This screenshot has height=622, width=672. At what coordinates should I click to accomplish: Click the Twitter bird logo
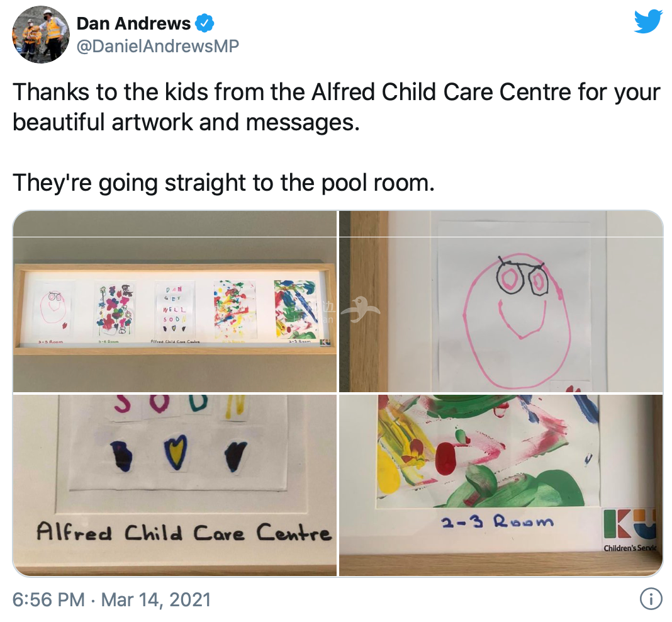pos(648,21)
